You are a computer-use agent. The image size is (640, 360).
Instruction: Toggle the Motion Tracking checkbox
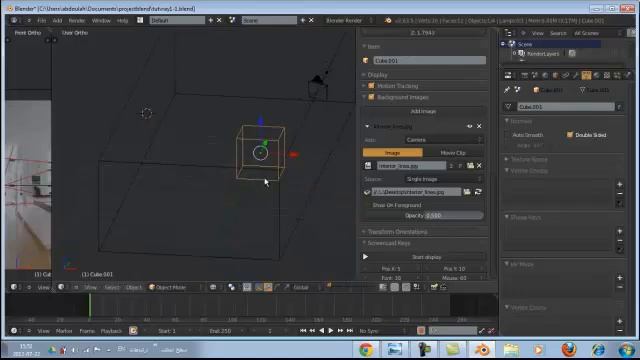coord(371,86)
